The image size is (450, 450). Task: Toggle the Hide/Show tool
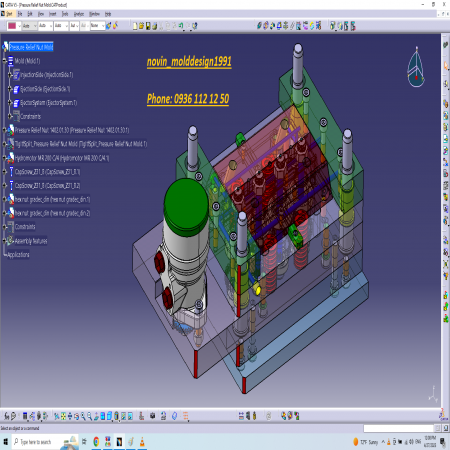[x=123, y=416]
